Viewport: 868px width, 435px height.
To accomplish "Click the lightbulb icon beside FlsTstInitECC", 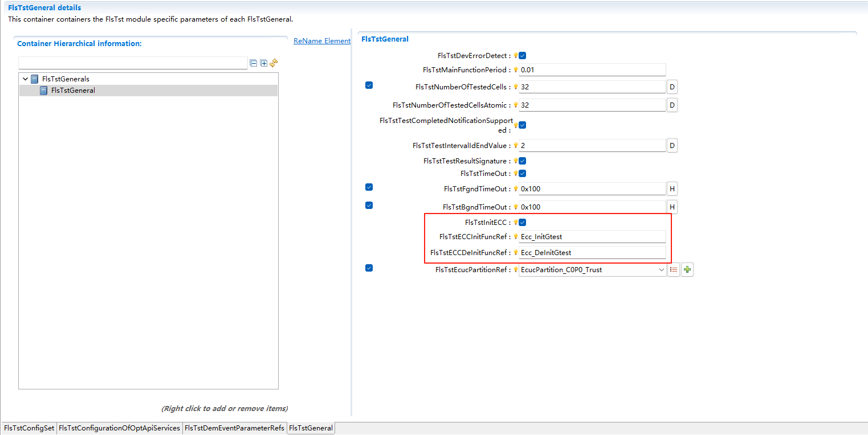I will point(516,222).
